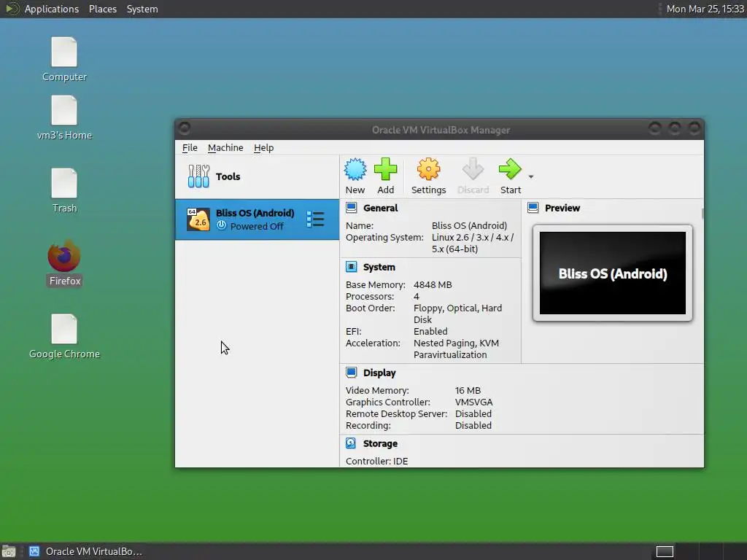
Task: Click the Firefox desktop icon
Action: tap(64, 263)
